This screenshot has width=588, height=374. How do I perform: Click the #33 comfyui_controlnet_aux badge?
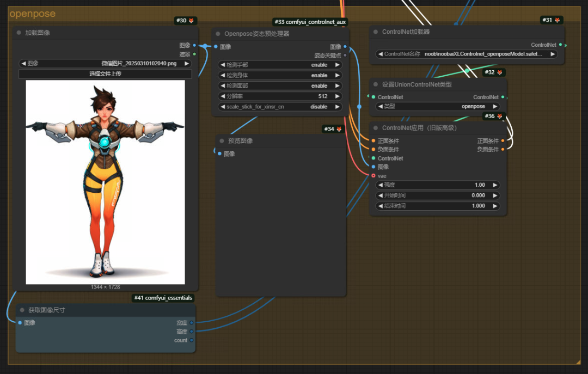coord(310,22)
